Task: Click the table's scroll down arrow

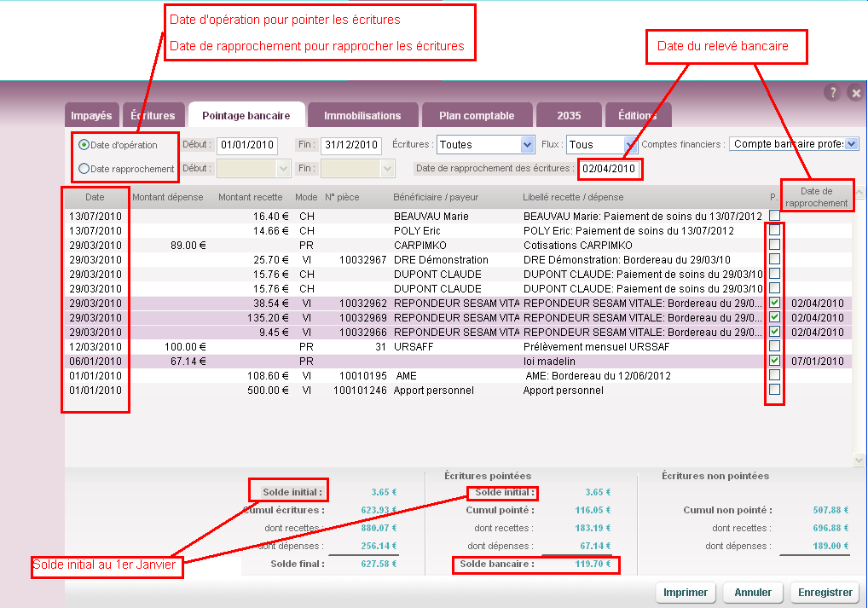Action: (x=859, y=460)
